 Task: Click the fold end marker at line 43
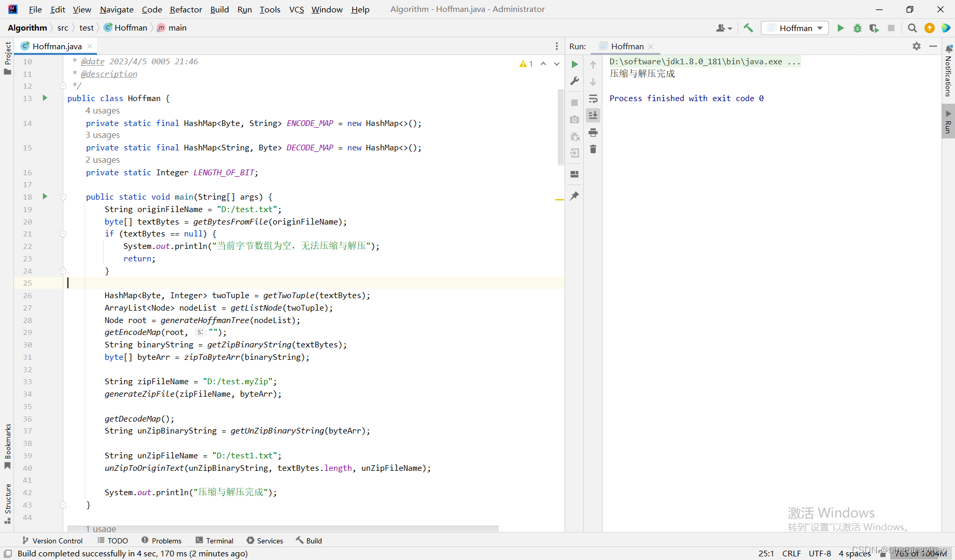(x=63, y=505)
